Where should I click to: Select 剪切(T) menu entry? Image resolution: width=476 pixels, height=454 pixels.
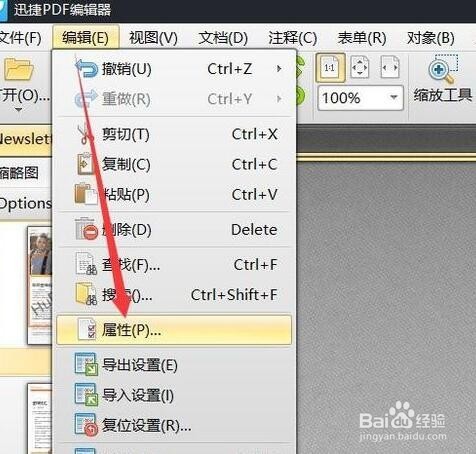pos(175,135)
